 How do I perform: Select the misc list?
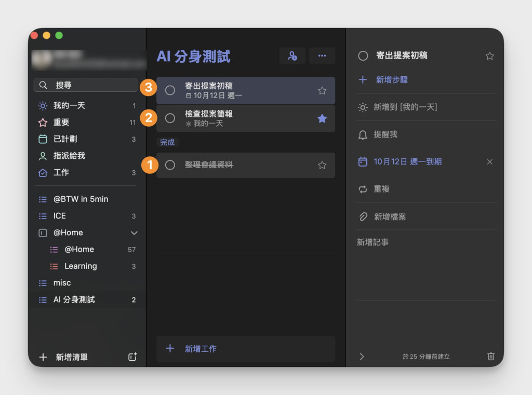click(x=87, y=283)
